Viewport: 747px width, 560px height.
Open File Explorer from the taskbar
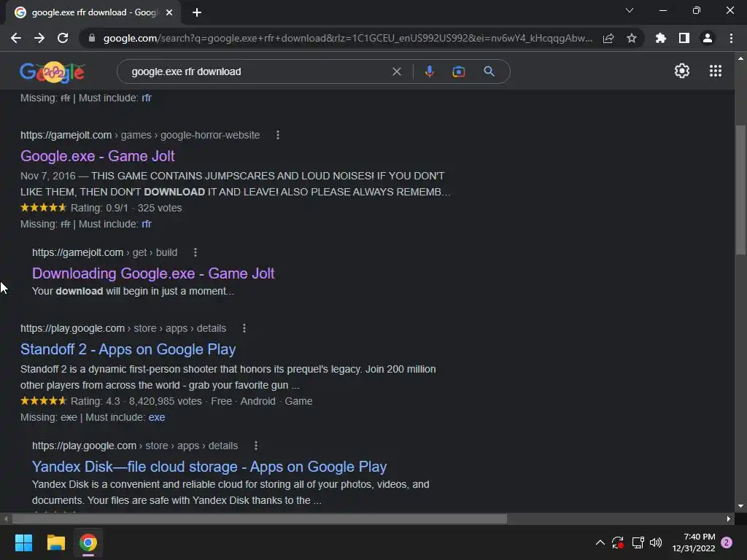55,542
